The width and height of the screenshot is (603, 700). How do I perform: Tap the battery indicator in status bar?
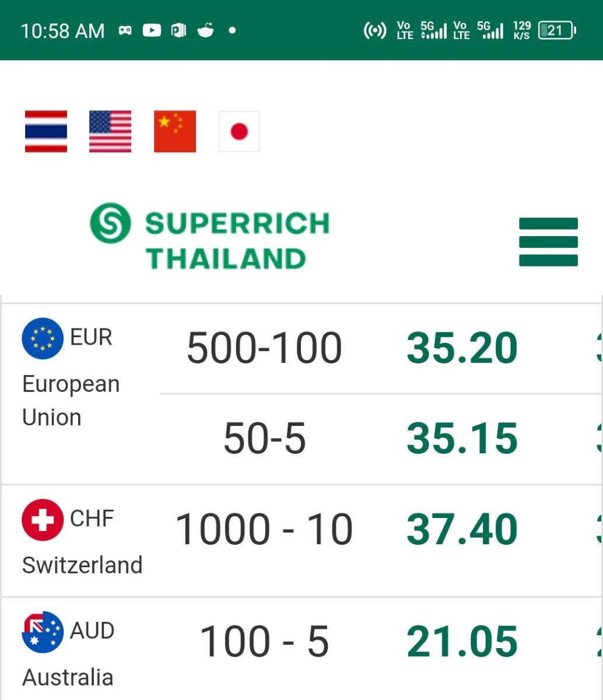point(558,30)
